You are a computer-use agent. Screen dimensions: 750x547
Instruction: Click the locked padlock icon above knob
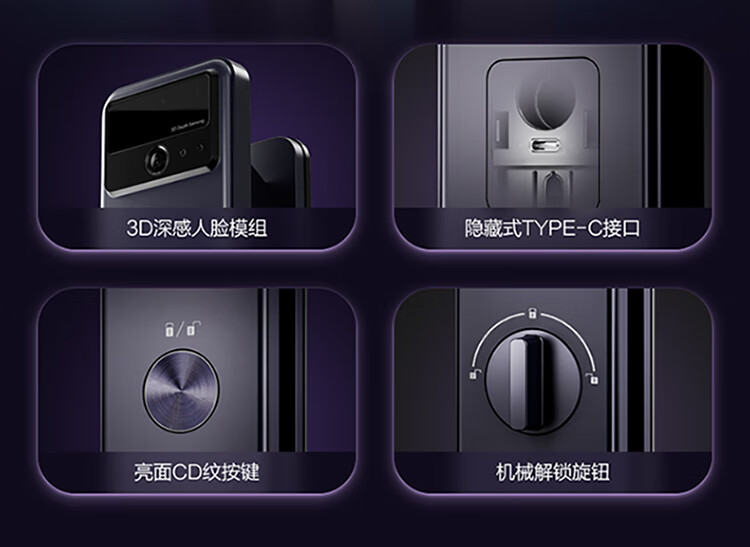pyautogui.click(x=532, y=313)
